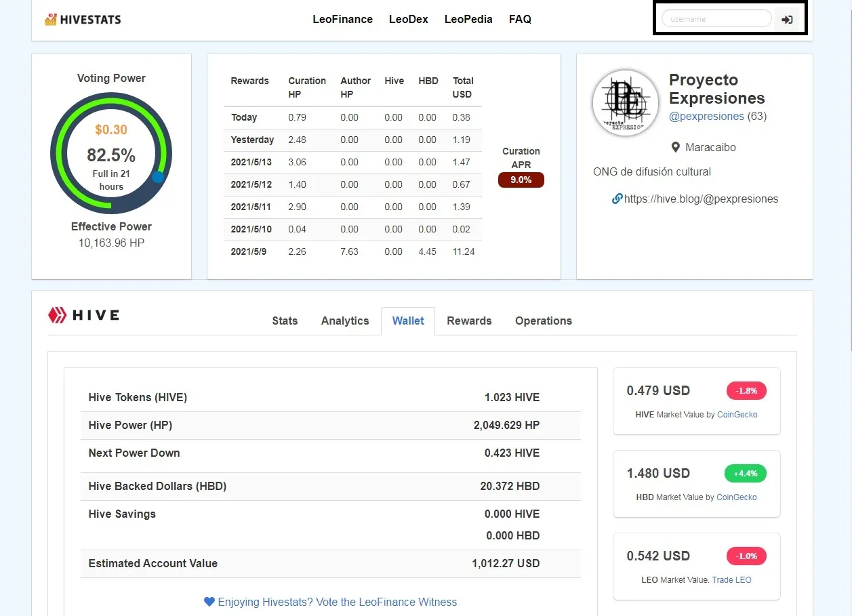Open the https://hive.blog/@pexpresiones link
852x616 pixels.
tap(701, 199)
